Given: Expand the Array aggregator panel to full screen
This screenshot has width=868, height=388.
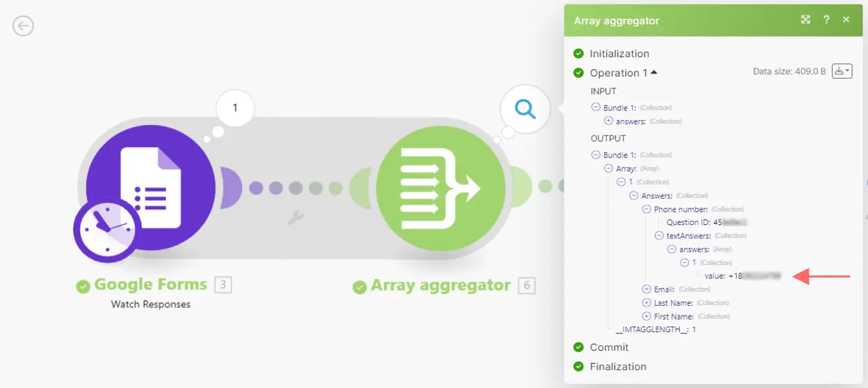Looking at the screenshot, I should [x=806, y=20].
